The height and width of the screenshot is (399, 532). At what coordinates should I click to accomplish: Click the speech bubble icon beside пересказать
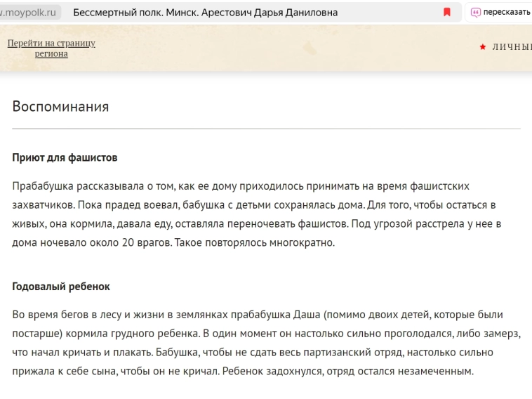pos(475,13)
